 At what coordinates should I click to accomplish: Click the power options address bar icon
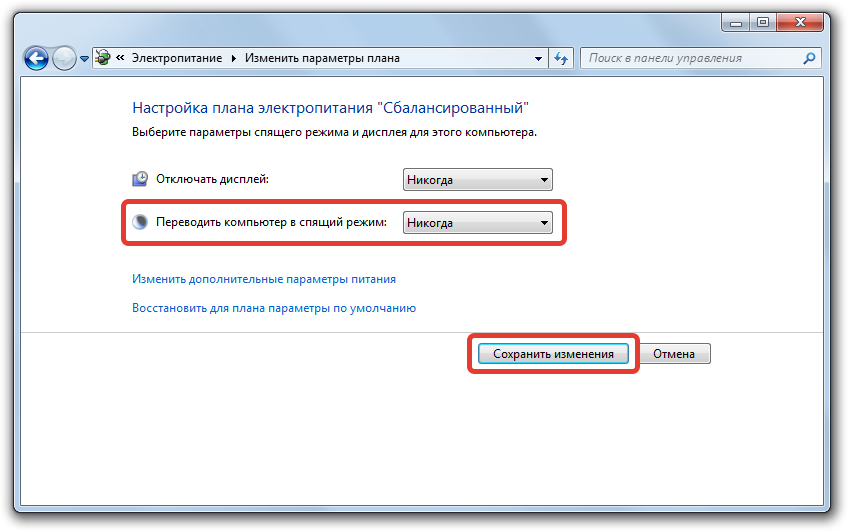coord(102,57)
